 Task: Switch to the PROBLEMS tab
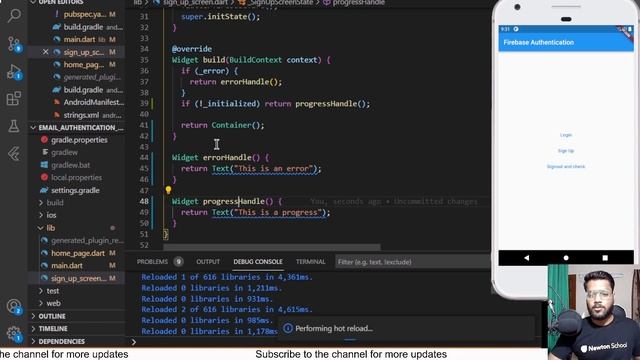pyautogui.click(x=152, y=262)
